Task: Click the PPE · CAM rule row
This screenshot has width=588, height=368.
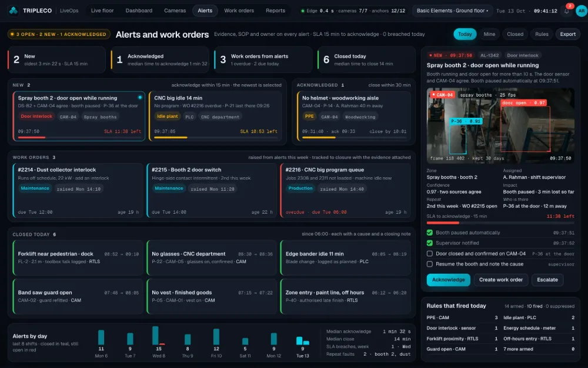Action: (462, 318)
